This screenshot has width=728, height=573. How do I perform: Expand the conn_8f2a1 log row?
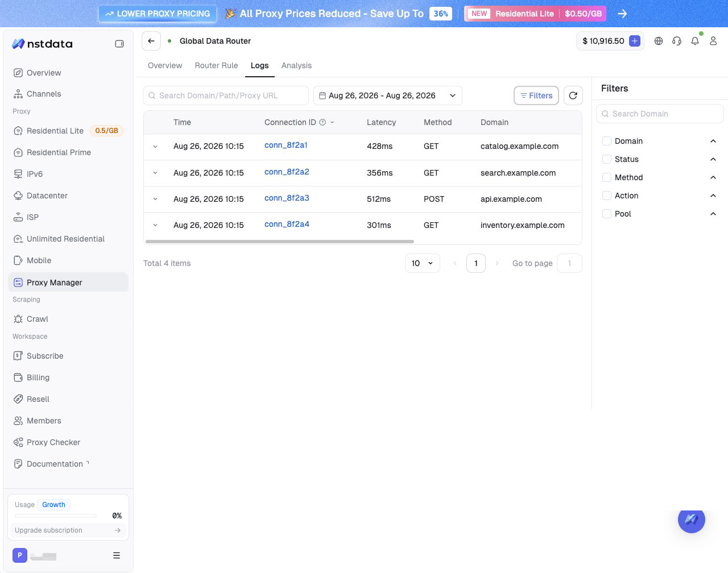pos(155,147)
